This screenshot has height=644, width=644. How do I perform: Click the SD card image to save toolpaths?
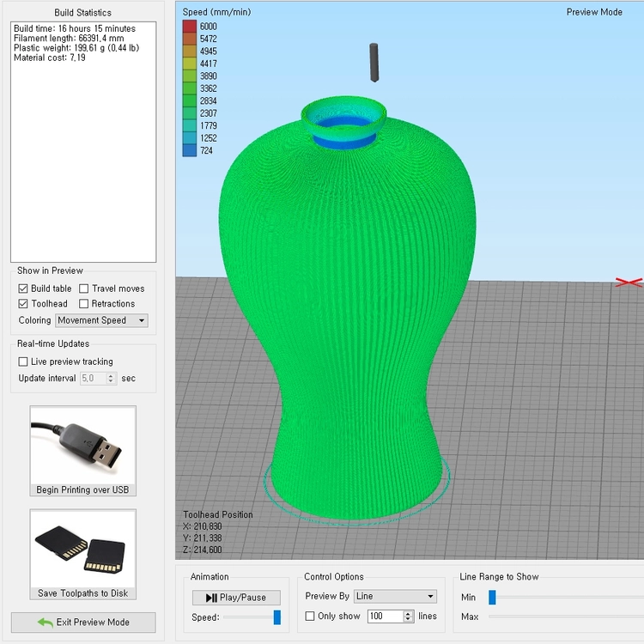pyautogui.click(x=81, y=550)
